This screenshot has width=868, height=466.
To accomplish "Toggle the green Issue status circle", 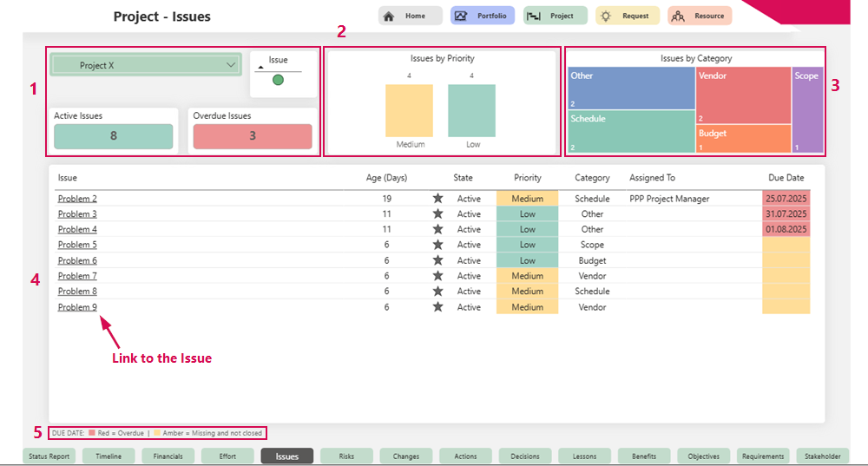I will (x=278, y=80).
